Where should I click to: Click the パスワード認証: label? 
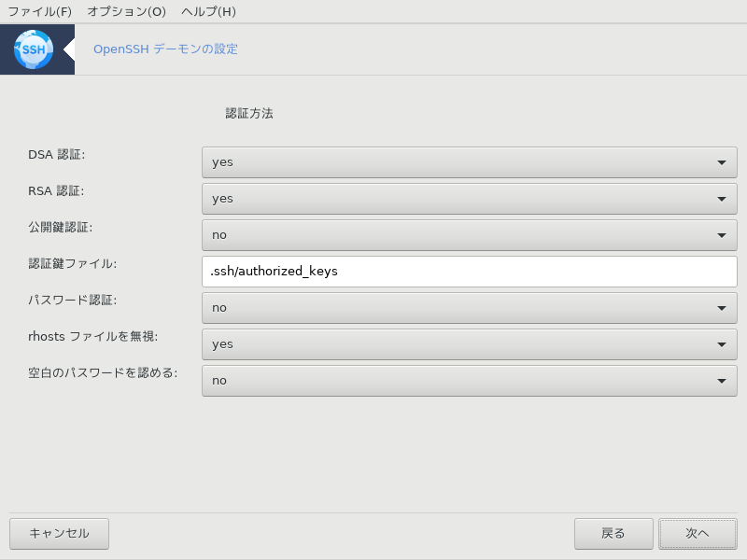73,300
